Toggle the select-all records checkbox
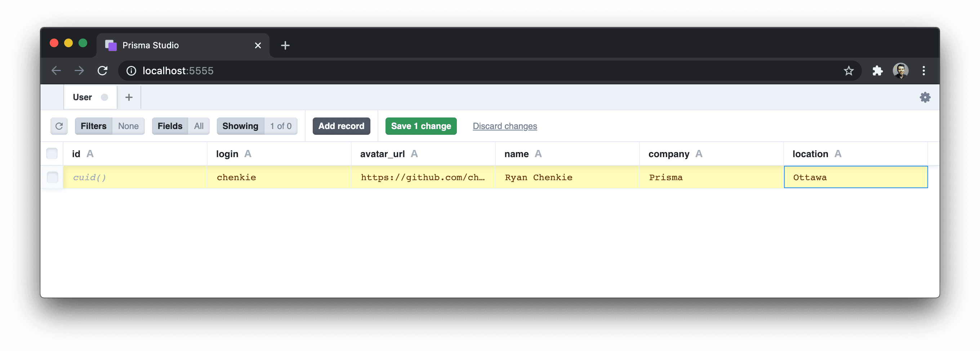This screenshot has height=351, width=980. pos(52,154)
